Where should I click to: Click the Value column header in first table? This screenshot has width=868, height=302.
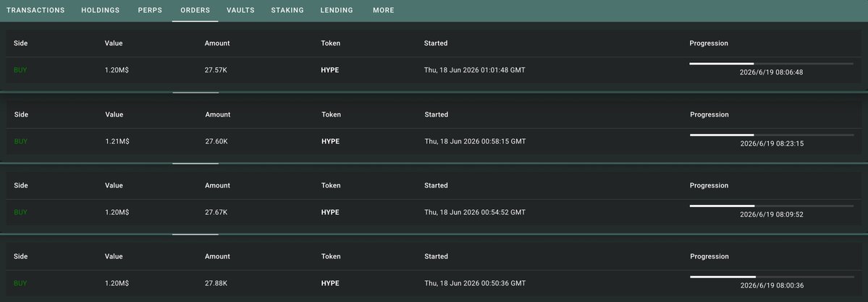(x=114, y=43)
